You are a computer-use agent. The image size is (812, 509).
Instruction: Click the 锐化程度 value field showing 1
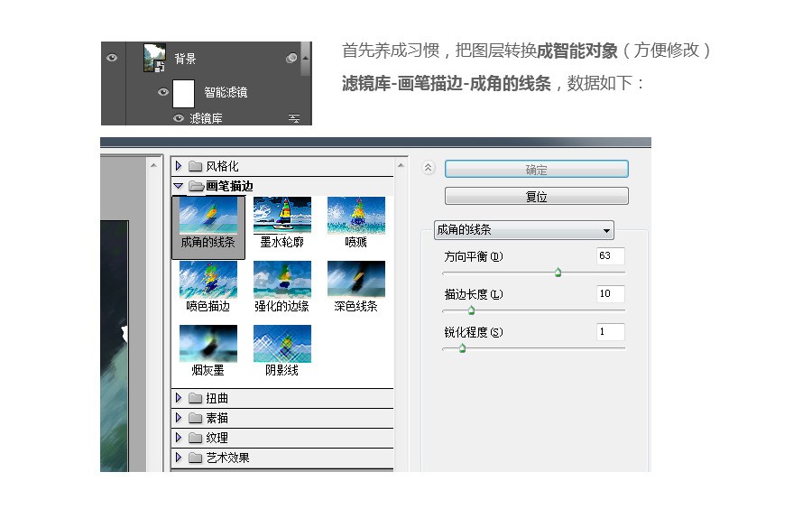point(611,331)
